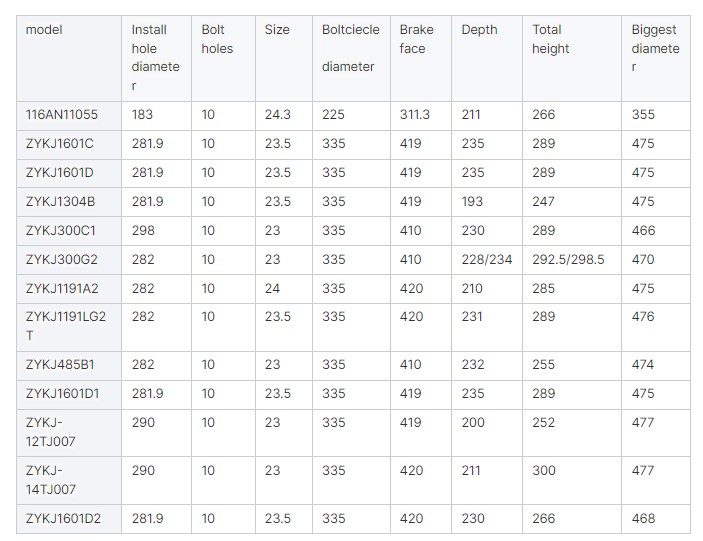Select the ZYKJ1191LG2T model cell

(x=66, y=326)
